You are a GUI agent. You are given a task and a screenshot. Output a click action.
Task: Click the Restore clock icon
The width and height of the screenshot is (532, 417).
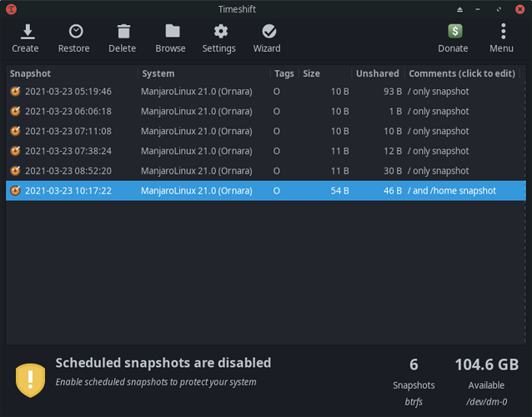pos(76,32)
